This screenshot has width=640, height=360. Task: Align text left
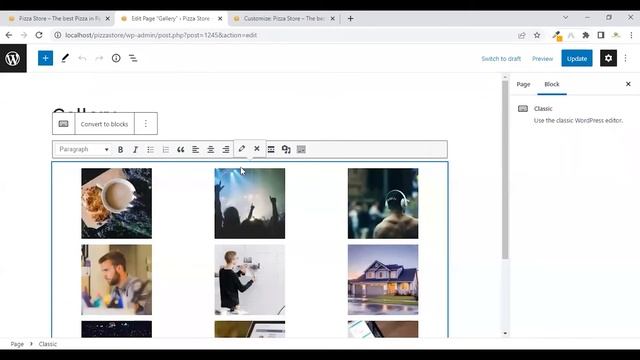(196, 150)
